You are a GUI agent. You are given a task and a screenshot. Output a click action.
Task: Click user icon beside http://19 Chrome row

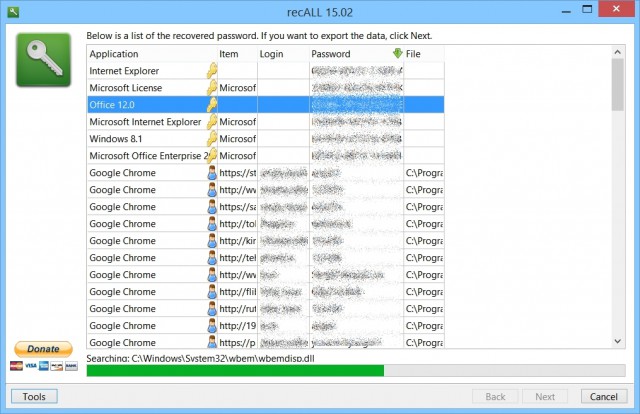tap(212, 326)
